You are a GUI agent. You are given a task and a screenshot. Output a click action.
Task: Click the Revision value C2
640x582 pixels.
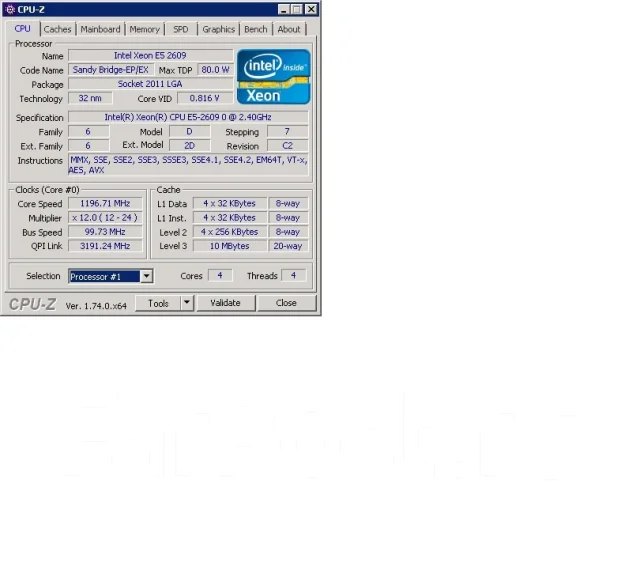(287, 146)
